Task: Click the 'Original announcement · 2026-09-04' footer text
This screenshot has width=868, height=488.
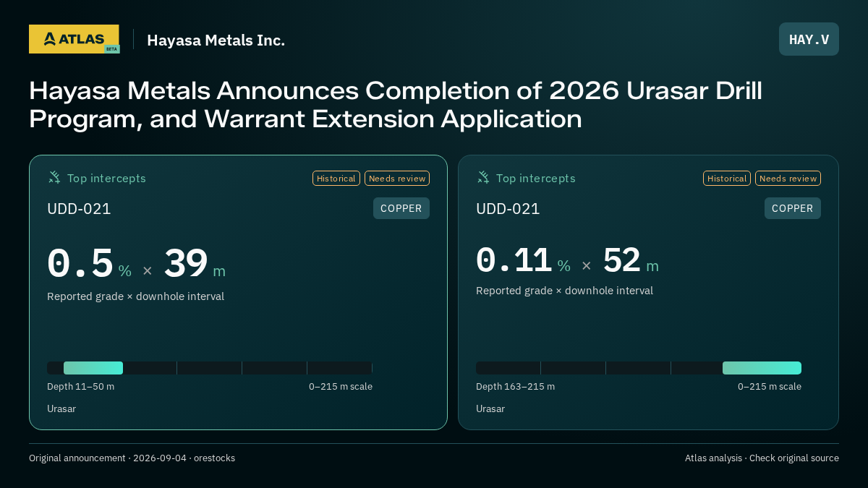Action: (132, 458)
